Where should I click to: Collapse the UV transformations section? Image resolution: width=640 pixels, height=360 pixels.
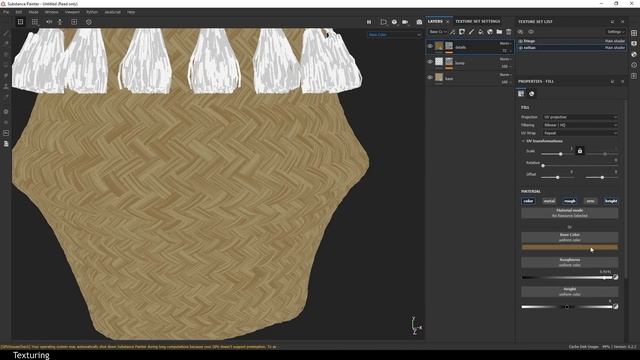coord(523,141)
